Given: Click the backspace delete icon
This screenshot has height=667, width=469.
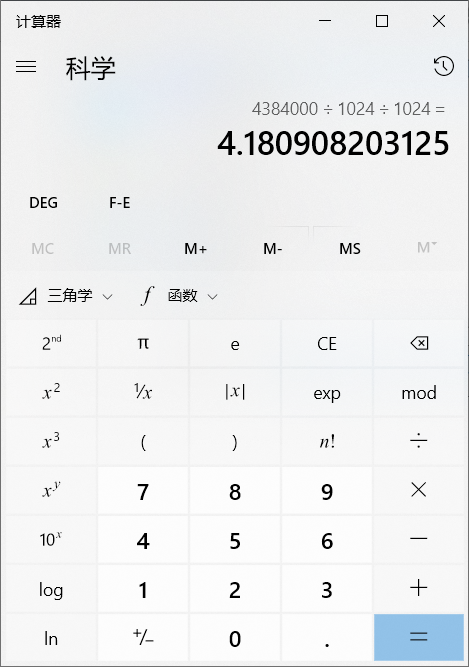Looking at the screenshot, I should (x=419, y=343).
